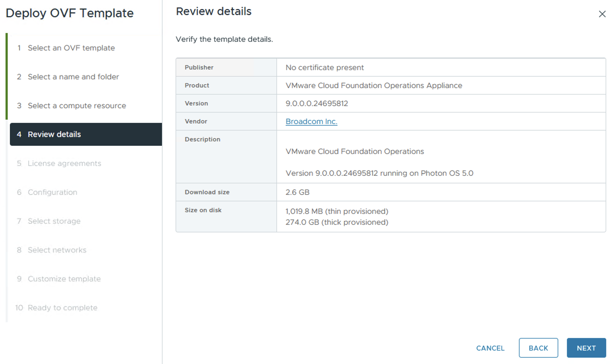Click step 8 Select networks
615x364 pixels.
57,250
